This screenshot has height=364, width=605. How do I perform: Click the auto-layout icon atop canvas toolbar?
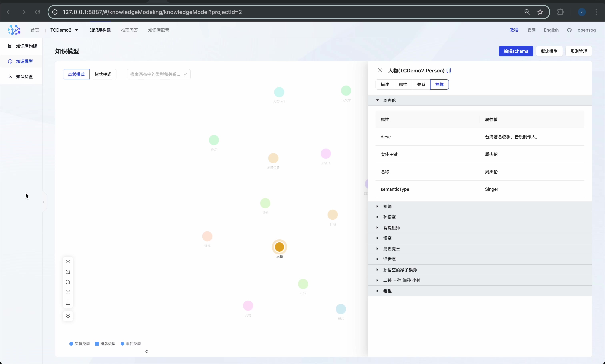(68, 262)
